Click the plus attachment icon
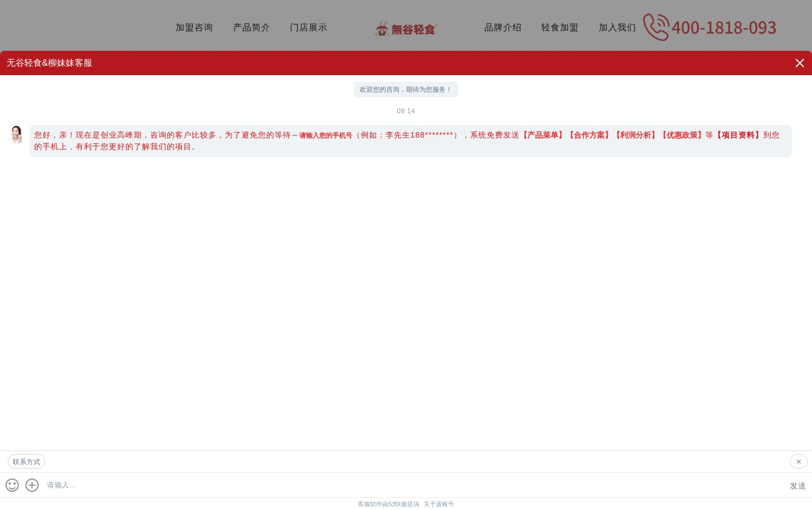The height and width of the screenshot is (510, 812). click(32, 485)
